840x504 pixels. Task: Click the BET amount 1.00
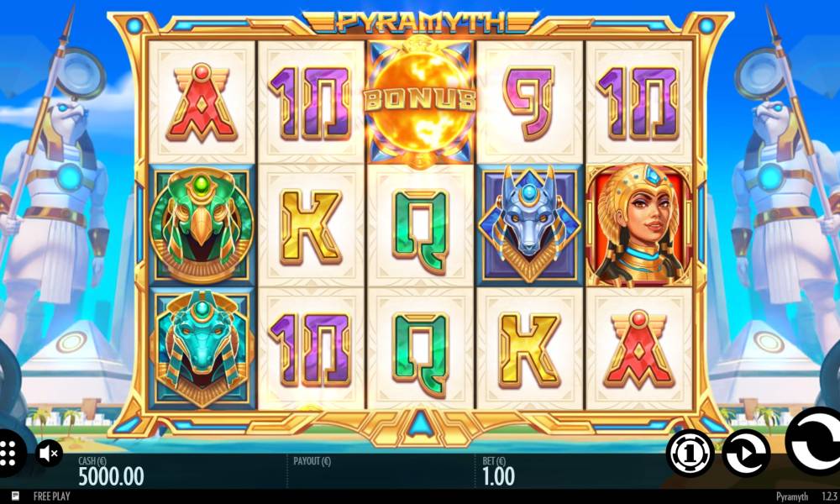click(498, 476)
